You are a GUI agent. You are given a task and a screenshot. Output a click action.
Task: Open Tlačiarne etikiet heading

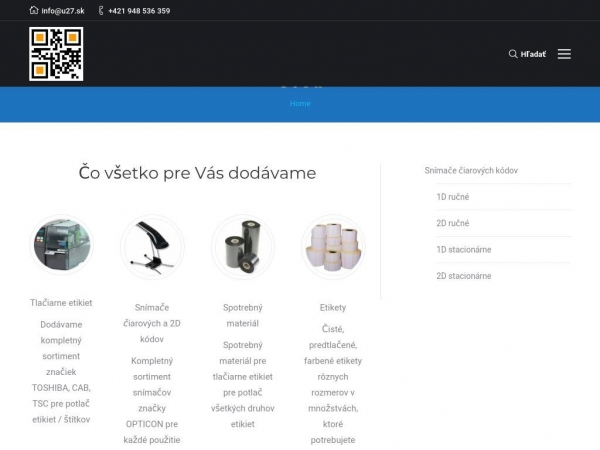[x=61, y=302]
